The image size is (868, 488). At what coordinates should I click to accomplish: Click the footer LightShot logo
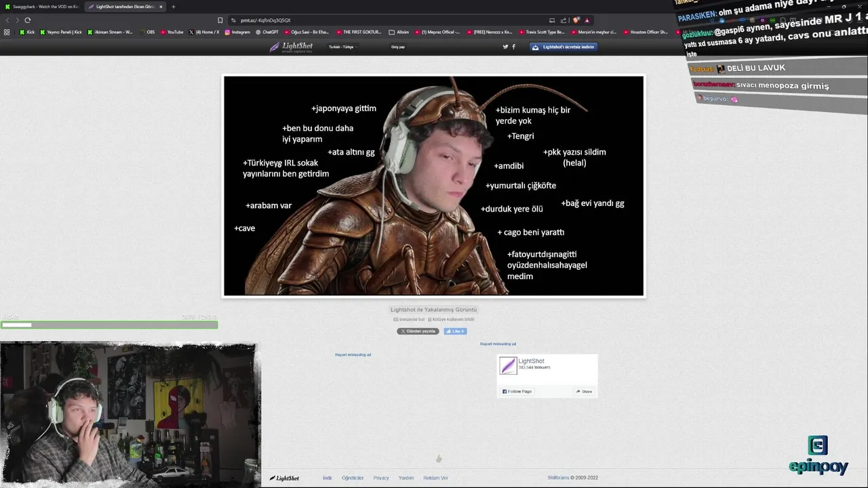(284, 478)
